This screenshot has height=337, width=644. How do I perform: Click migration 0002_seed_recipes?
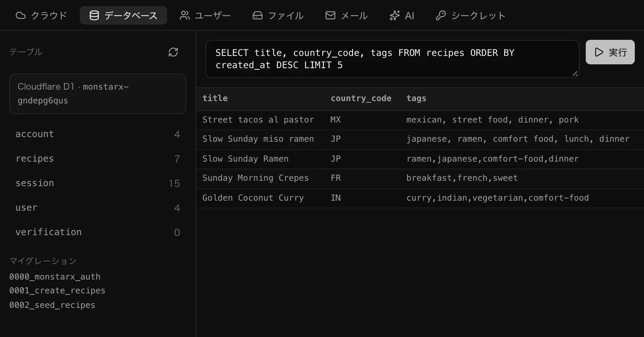tap(52, 305)
